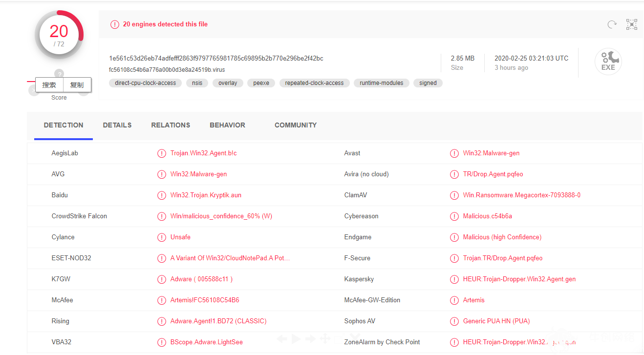Click the alert icon beside '20 engines detected'
The height and width of the screenshot is (355, 644).
[115, 24]
